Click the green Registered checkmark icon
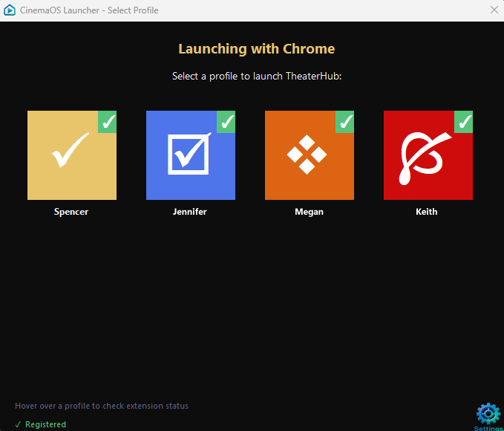The image size is (504, 431). (18, 424)
